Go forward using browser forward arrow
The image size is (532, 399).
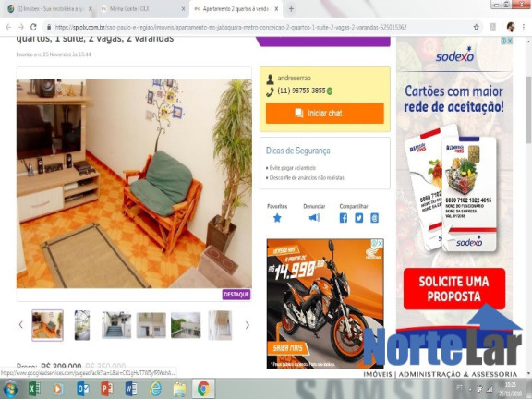point(20,27)
